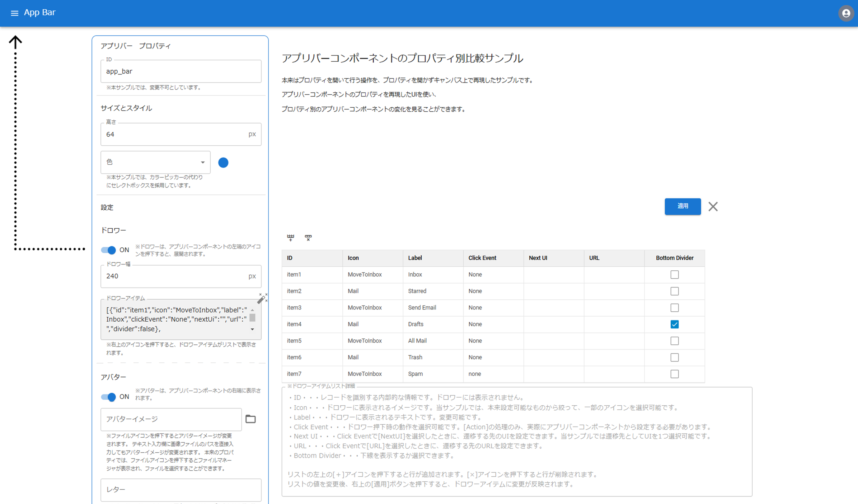Image resolution: width=858 pixels, height=504 pixels.
Task: Check Bottom Divider for item6
Action: (x=674, y=357)
